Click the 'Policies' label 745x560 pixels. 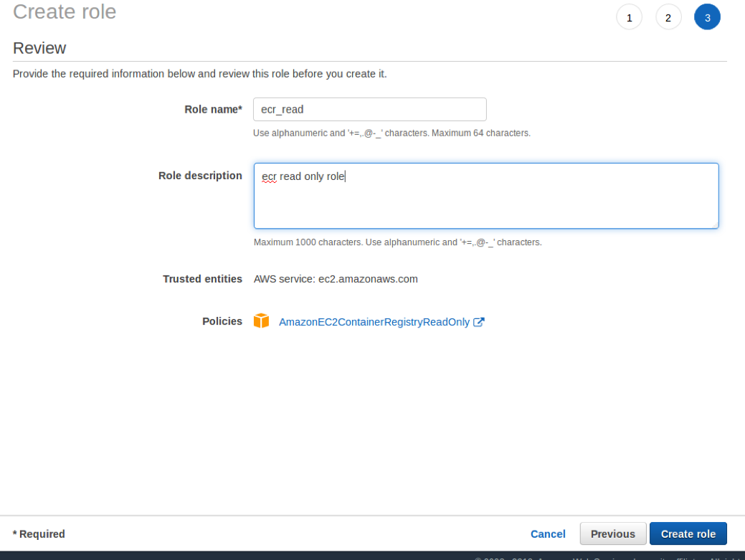click(222, 321)
